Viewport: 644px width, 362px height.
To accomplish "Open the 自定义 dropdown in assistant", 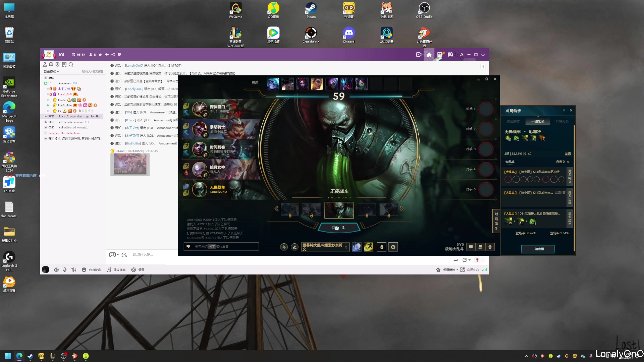I will (562, 162).
